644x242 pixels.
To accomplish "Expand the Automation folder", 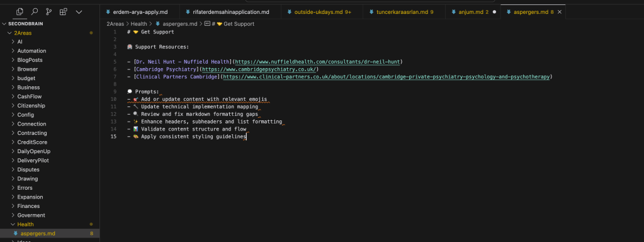I will pos(31,51).
